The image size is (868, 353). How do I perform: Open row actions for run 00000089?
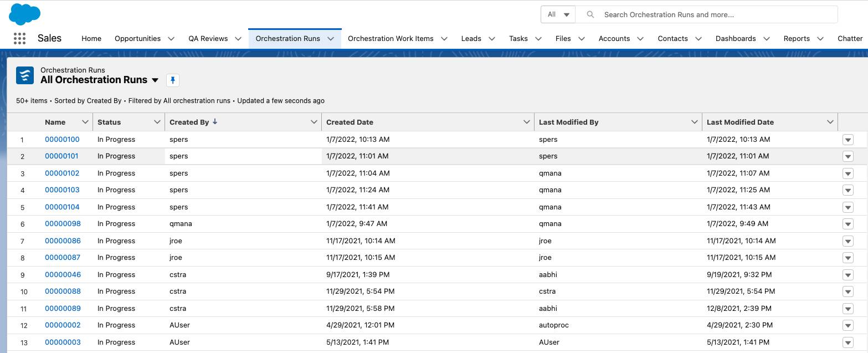pyautogui.click(x=848, y=309)
